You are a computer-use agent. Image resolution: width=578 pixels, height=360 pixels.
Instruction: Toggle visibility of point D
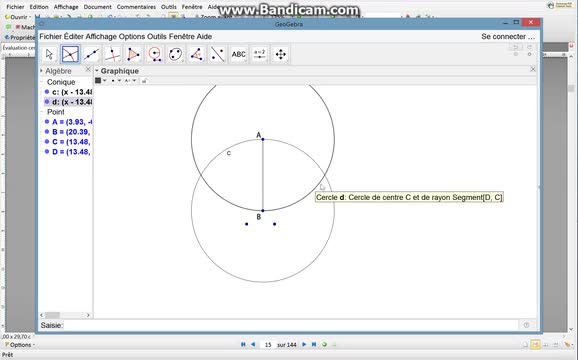(47, 151)
